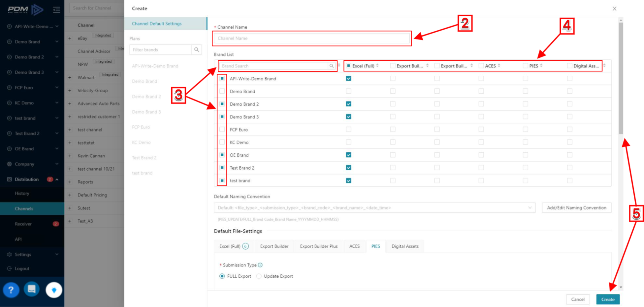The width and height of the screenshot is (644, 307).
Task: Click the plus icon beside Reports channel
Action: 70,182
